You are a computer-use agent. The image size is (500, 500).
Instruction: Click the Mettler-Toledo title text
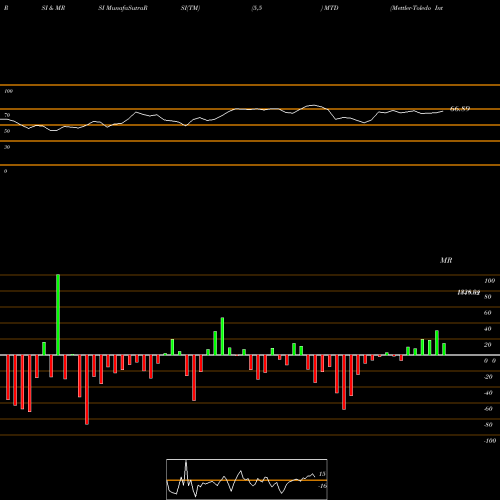(x=417, y=8)
